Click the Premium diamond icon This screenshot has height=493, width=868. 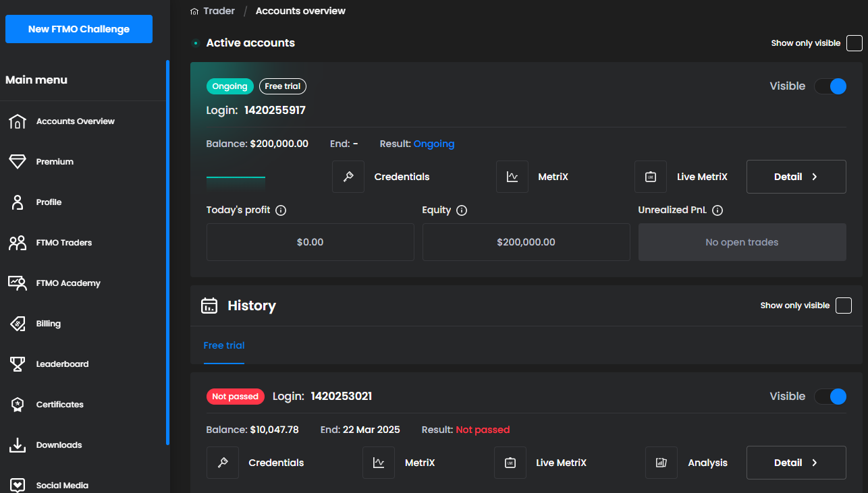point(18,162)
